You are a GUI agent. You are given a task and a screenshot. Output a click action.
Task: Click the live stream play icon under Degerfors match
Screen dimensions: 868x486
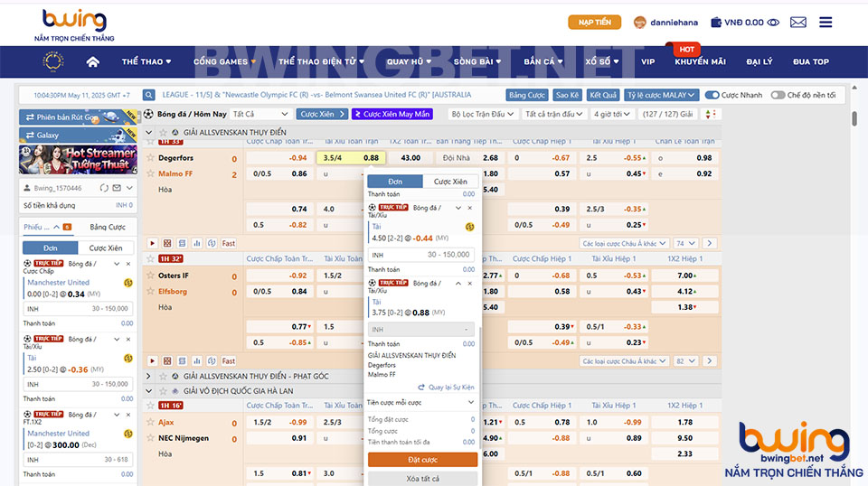coord(151,243)
